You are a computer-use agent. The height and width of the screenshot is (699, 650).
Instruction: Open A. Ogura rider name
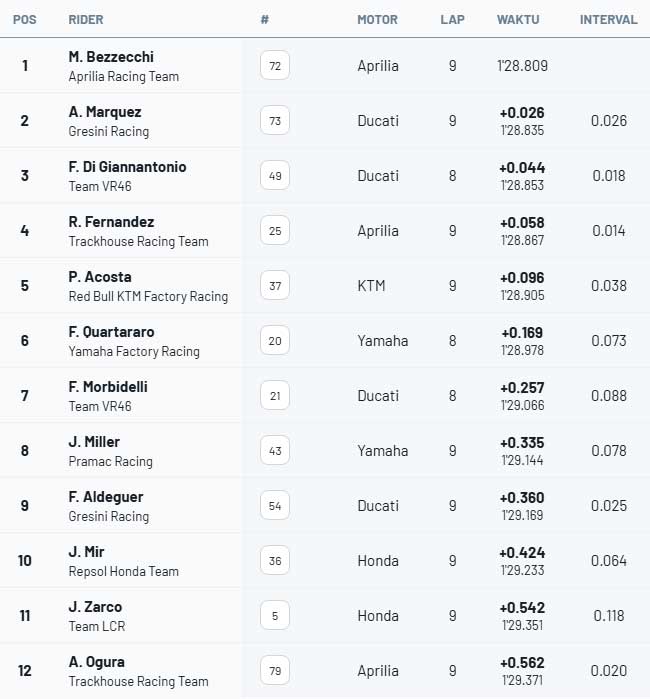[x=97, y=662]
